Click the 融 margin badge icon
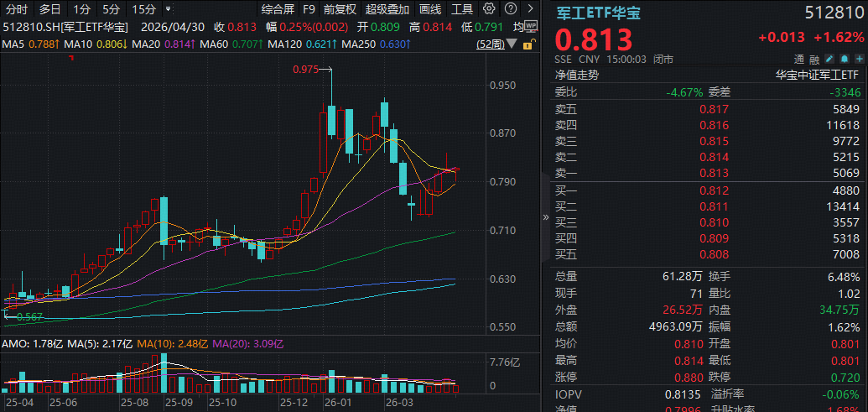This screenshot has width=868, height=412. tap(815, 60)
